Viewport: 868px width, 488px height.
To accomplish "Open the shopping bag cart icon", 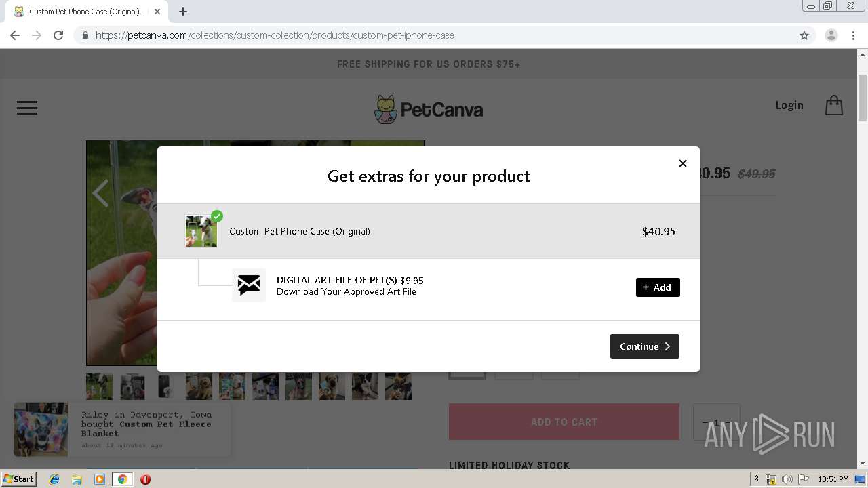I will tap(833, 106).
